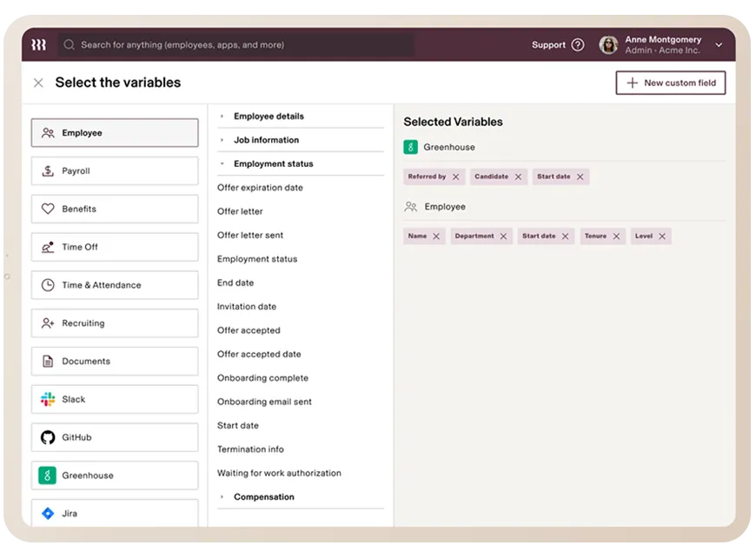Close the Select the variables dialog
Screen dimensions: 756x552
coord(38,83)
